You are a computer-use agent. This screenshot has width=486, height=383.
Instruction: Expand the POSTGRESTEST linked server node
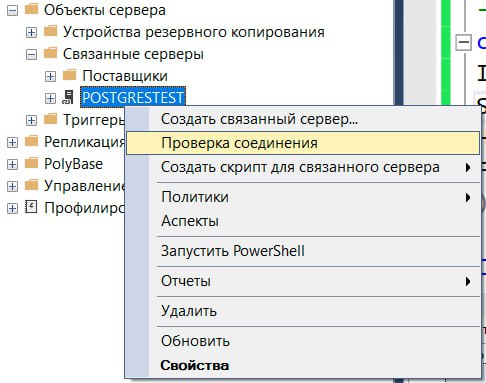tap(50, 98)
